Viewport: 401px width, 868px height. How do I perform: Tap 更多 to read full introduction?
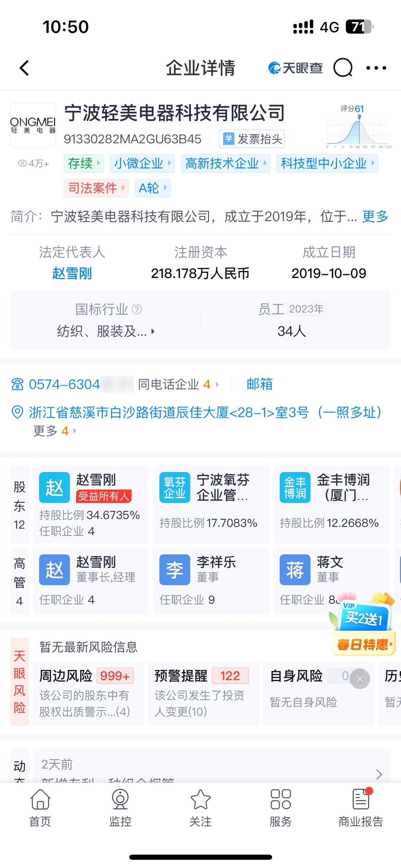coord(375,217)
